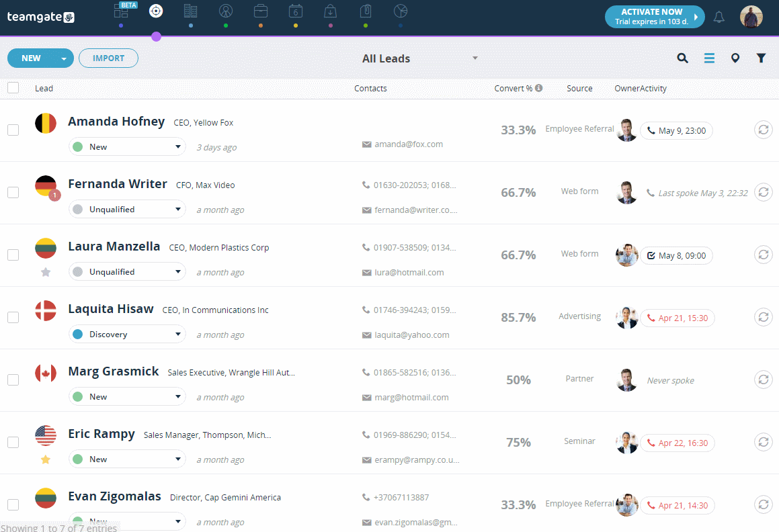The width and height of the screenshot is (779, 532).
Task: Open the dashboard BETA icon
Action: (x=121, y=11)
